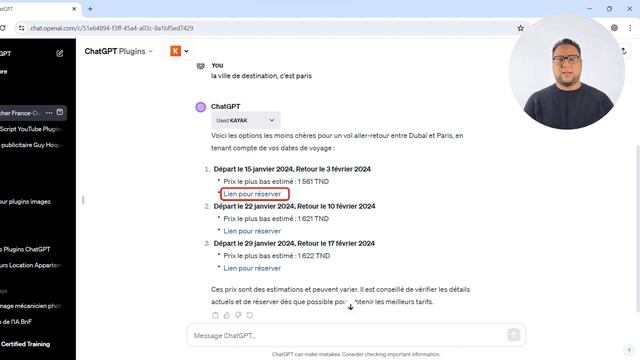Reload the page
The height and width of the screenshot is (360, 640).
click(3, 28)
